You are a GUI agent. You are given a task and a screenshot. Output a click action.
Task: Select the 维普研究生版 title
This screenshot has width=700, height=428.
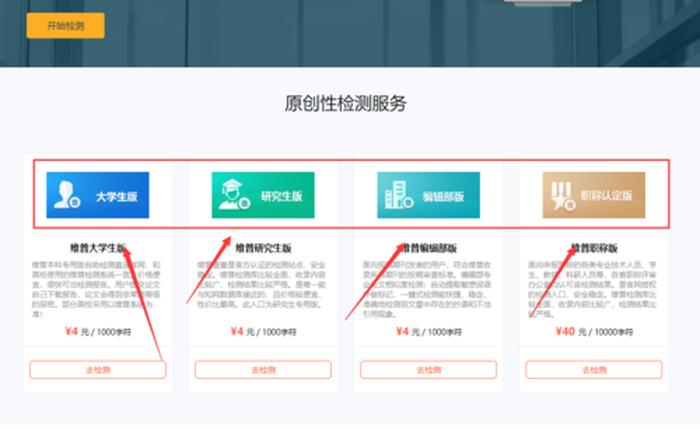(263, 248)
